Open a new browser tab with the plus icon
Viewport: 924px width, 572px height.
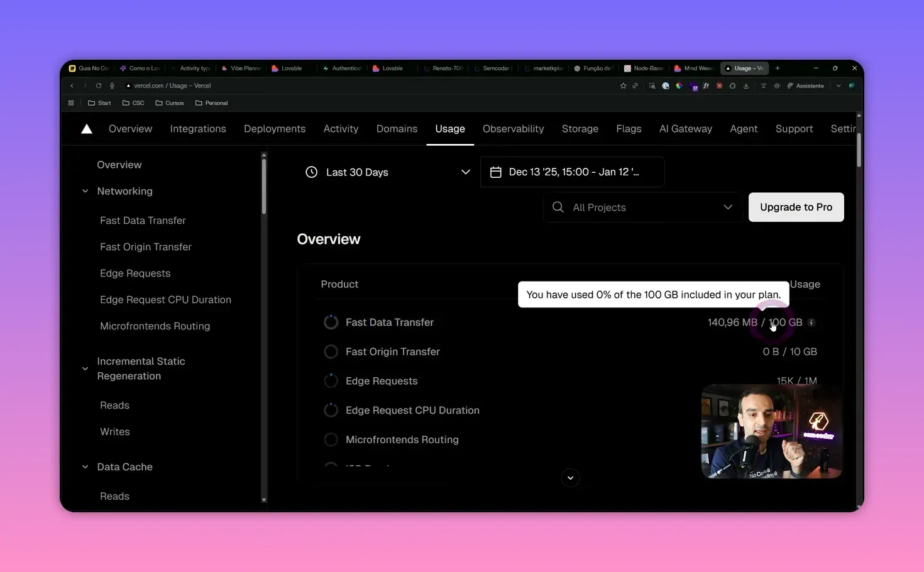click(778, 68)
